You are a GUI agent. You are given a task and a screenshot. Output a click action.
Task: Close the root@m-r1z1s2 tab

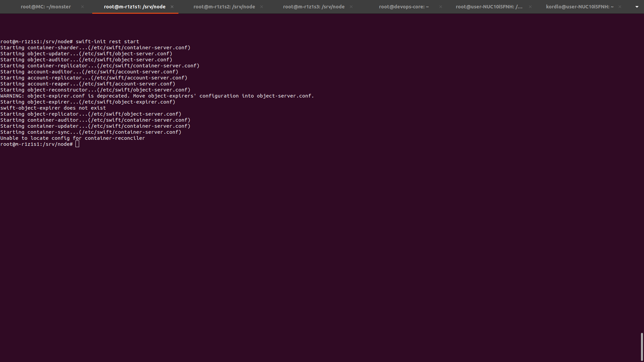pos(262,7)
